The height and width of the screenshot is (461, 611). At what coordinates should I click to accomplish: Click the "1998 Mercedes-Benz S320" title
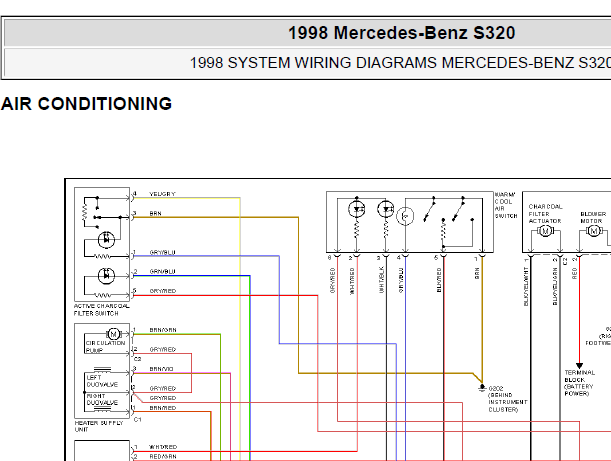point(401,33)
